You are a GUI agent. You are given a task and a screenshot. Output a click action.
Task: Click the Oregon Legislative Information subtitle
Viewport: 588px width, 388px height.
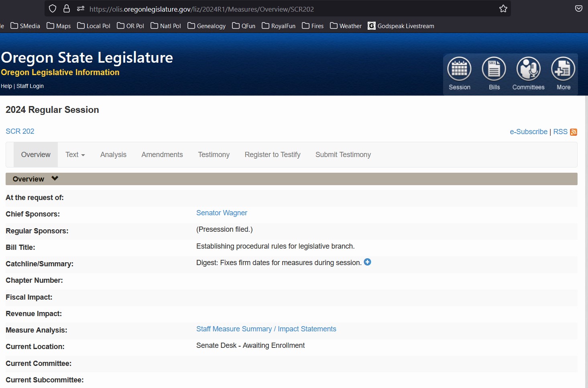click(x=60, y=72)
